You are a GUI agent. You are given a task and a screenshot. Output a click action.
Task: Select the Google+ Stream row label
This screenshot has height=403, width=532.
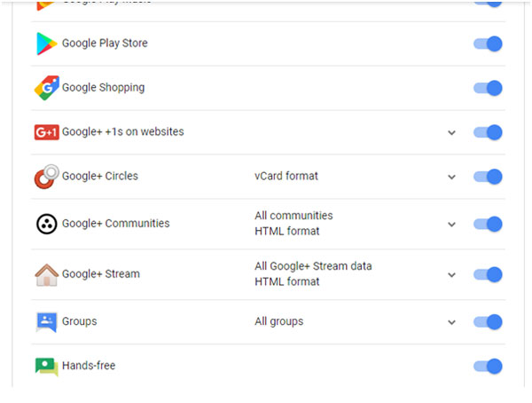click(100, 273)
